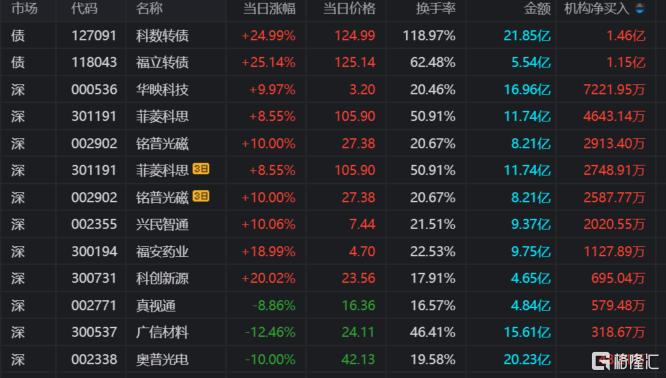Click the 格隆汇 watermark logo
This screenshot has height=378, width=666.
tap(625, 361)
